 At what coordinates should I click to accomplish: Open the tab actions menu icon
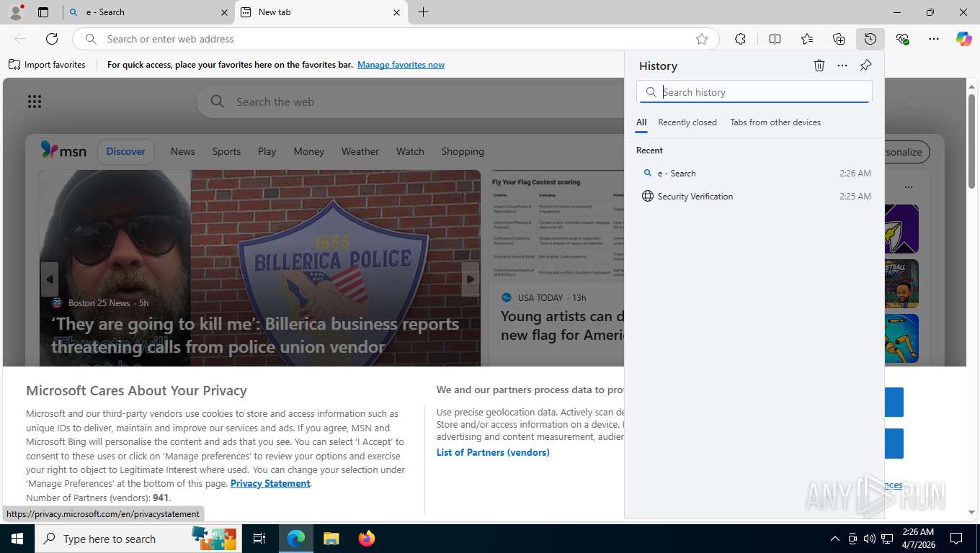tap(43, 12)
